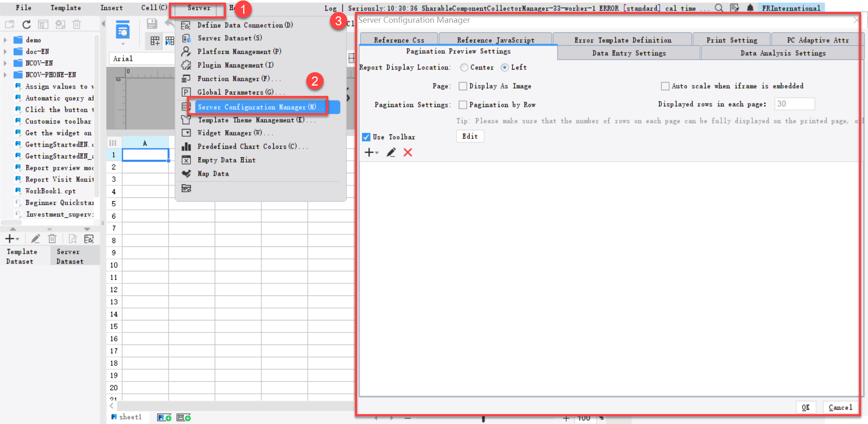Add a new form sheet icon
The height and width of the screenshot is (424, 868).
pos(184,418)
